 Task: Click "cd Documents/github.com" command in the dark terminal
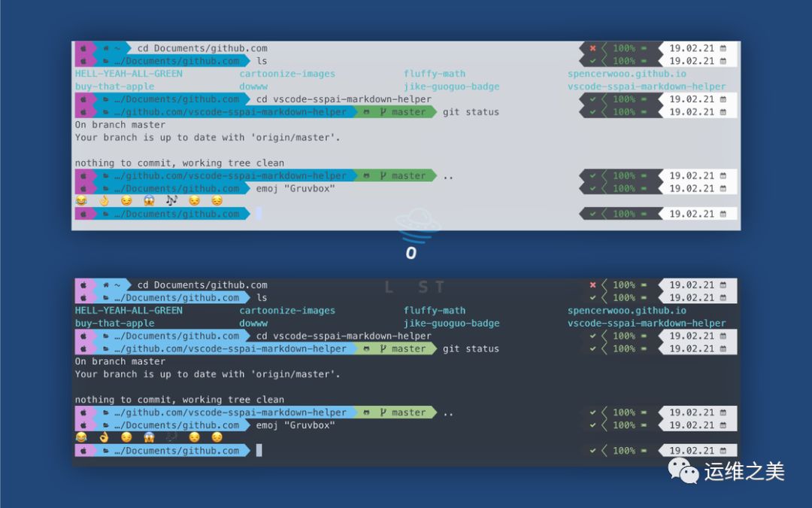point(202,285)
